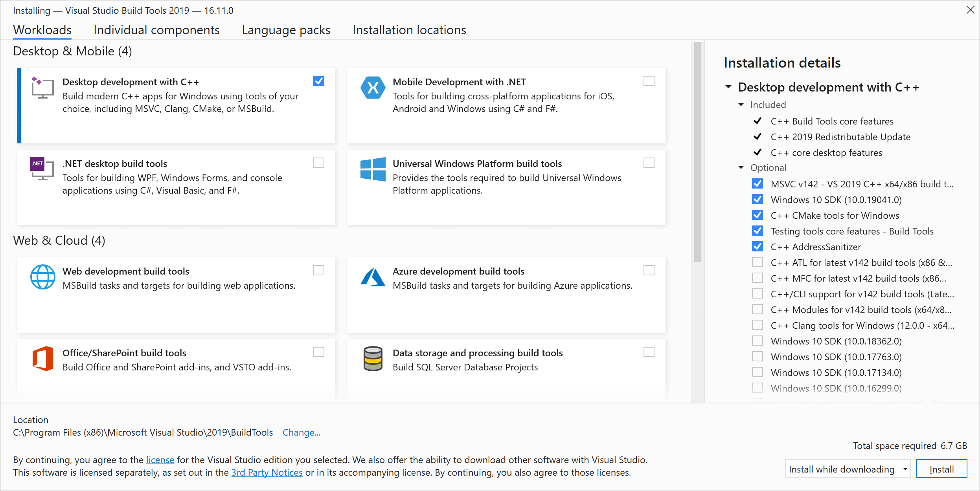The image size is (980, 491).
Task: Click the Azure development build tools icon
Action: coord(373,277)
